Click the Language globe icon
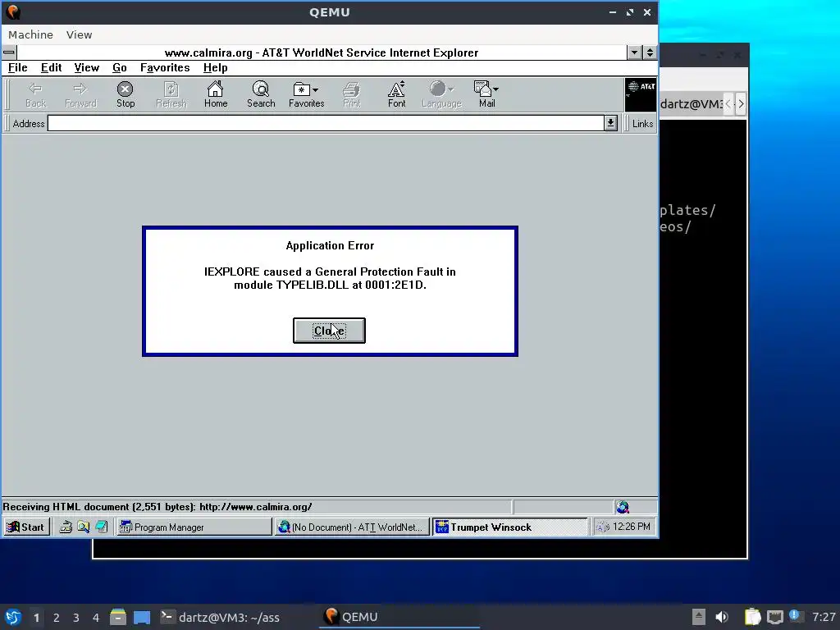This screenshot has height=630, width=840. coord(438,89)
